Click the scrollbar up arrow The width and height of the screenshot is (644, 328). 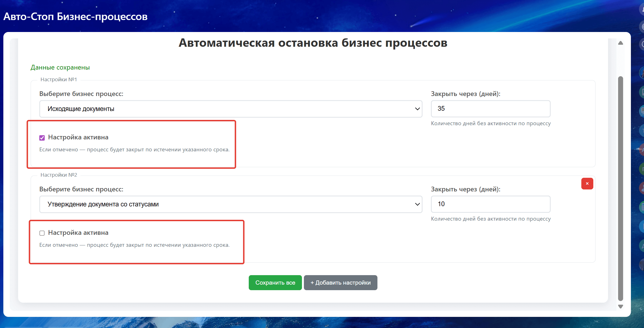(x=620, y=43)
